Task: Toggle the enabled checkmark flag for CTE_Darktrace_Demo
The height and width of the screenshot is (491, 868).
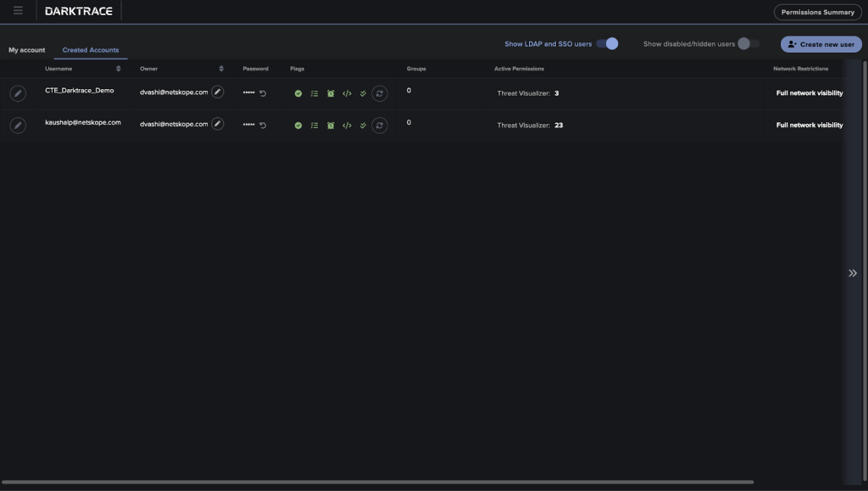Action: tap(298, 93)
